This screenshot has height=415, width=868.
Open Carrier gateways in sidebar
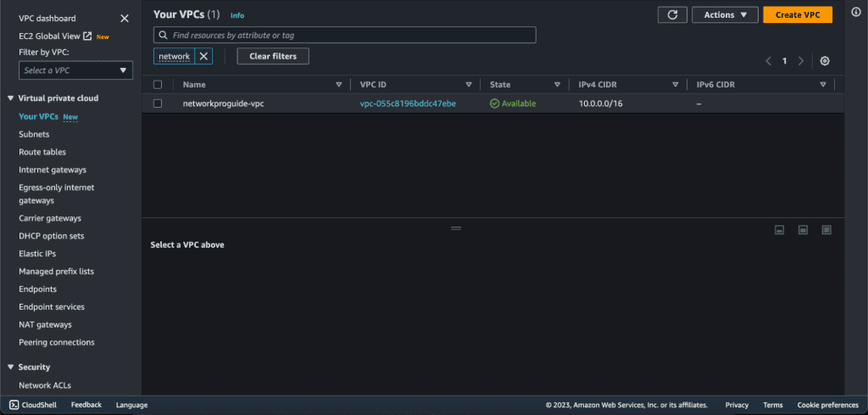coord(50,218)
